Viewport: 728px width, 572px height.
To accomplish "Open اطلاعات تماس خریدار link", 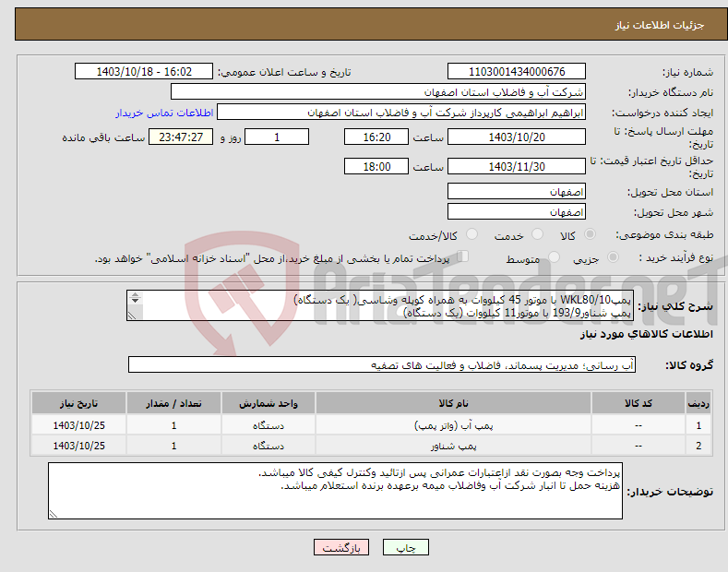I will [164, 113].
